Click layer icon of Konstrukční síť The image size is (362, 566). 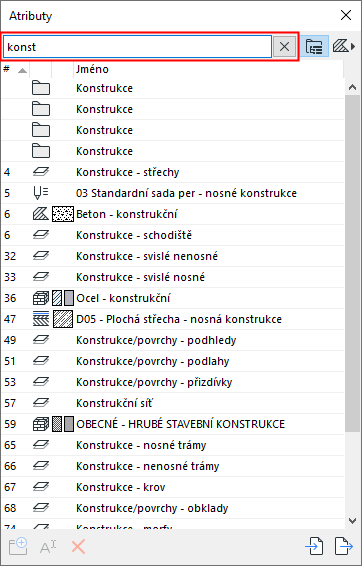click(x=41, y=403)
